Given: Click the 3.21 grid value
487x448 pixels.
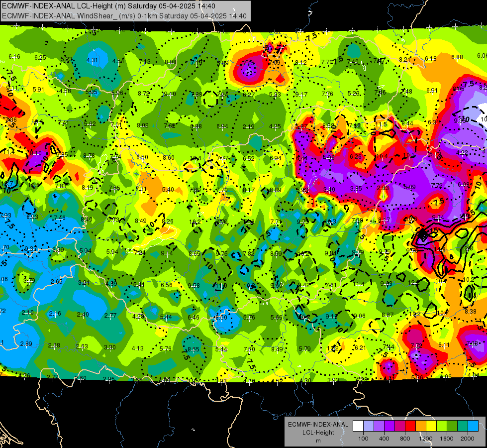Looking at the screenshot, I should coord(84,283).
